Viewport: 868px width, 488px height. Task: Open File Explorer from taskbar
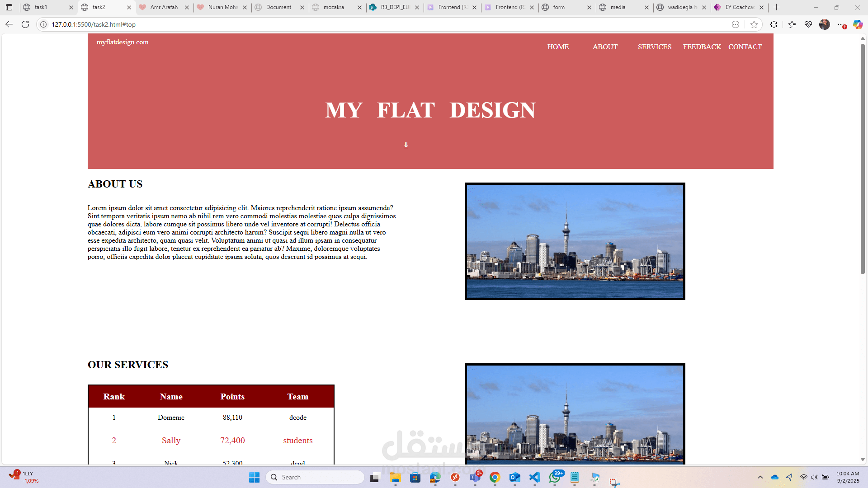(x=396, y=477)
